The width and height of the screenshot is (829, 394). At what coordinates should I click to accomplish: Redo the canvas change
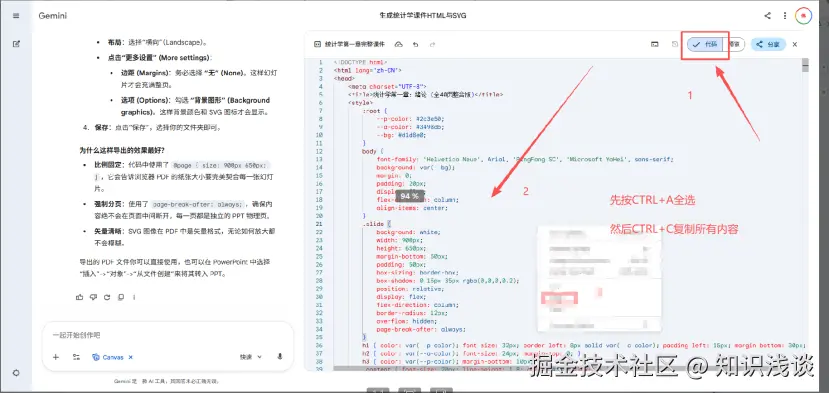(432, 44)
